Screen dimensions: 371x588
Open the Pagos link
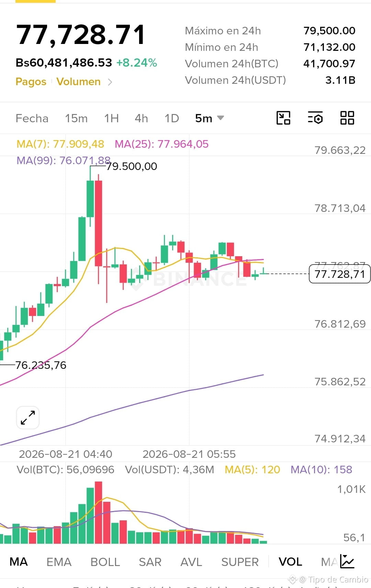[31, 82]
